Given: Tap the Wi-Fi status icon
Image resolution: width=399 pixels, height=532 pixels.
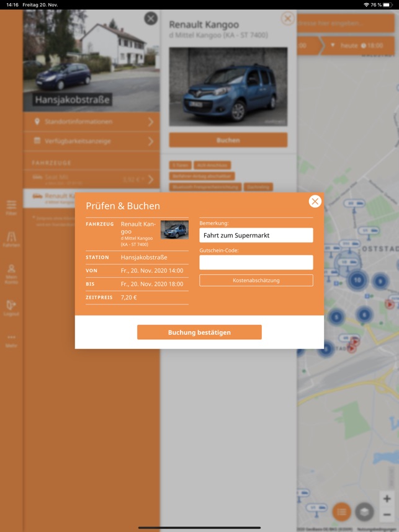Looking at the screenshot, I should pyautogui.click(x=366, y=5).
